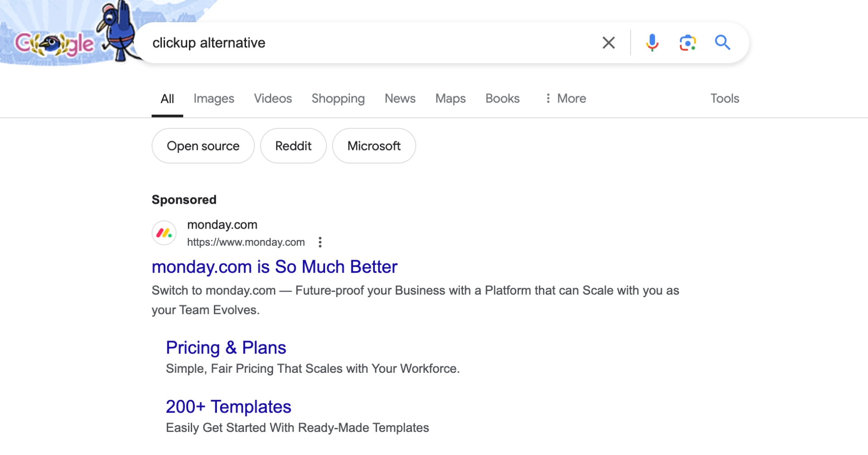868x455 pixels.
Task: Switch to the Videos tab
Action: (273, 99)
